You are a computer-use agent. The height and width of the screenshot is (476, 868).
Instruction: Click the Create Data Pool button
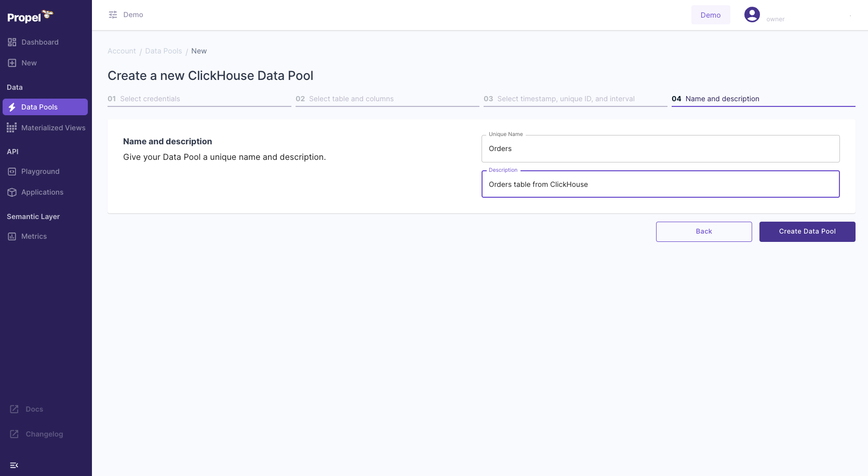click(807, 232)
